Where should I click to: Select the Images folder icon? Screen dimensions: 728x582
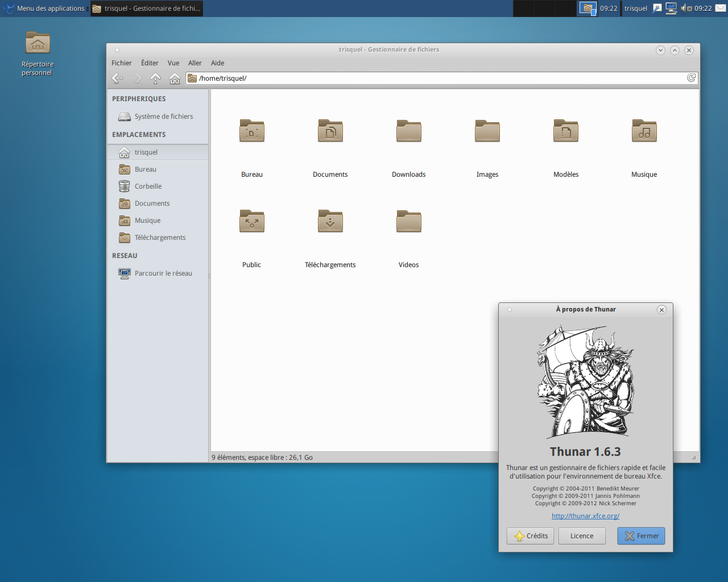point(487,131)
